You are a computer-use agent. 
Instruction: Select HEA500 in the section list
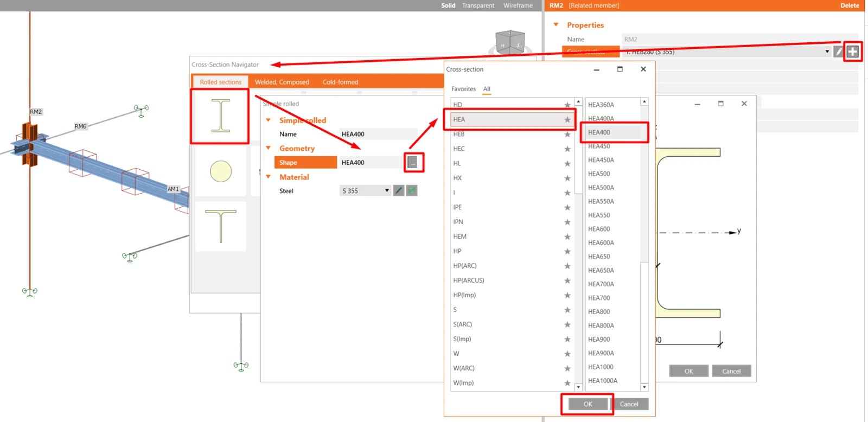(x=599, y=174)
